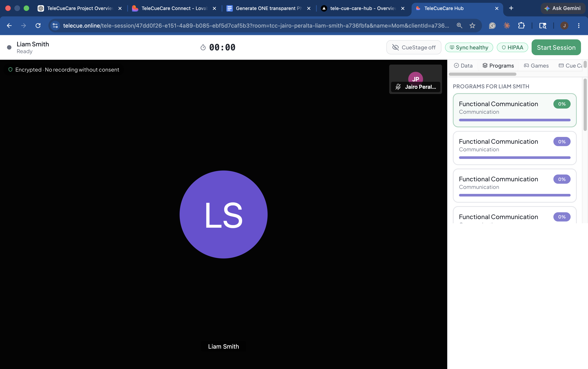Close the TeleCueCare Project Overview tab
Image resolution: width=588 pixels, height=369 pixels.
coord(120,8)
